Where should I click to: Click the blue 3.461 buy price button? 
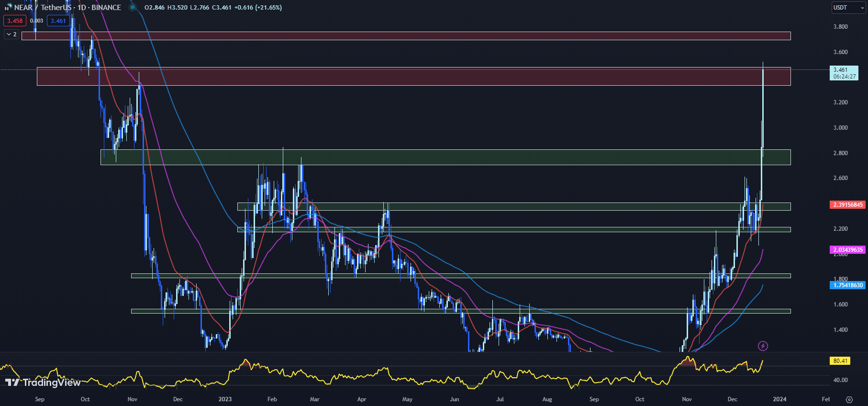58,21
